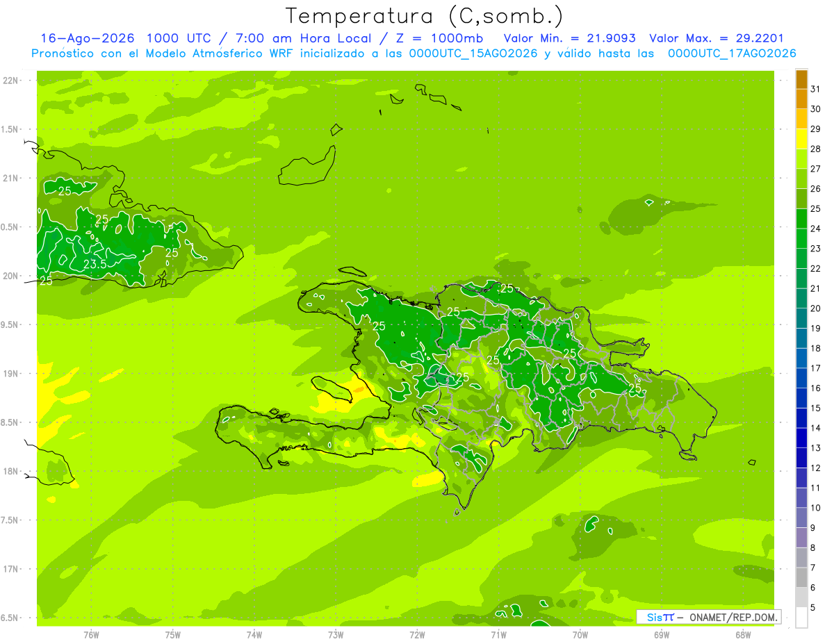Click the "76W" longitude label
Viewport: 834px width, 644px height.
click(91, 635)
